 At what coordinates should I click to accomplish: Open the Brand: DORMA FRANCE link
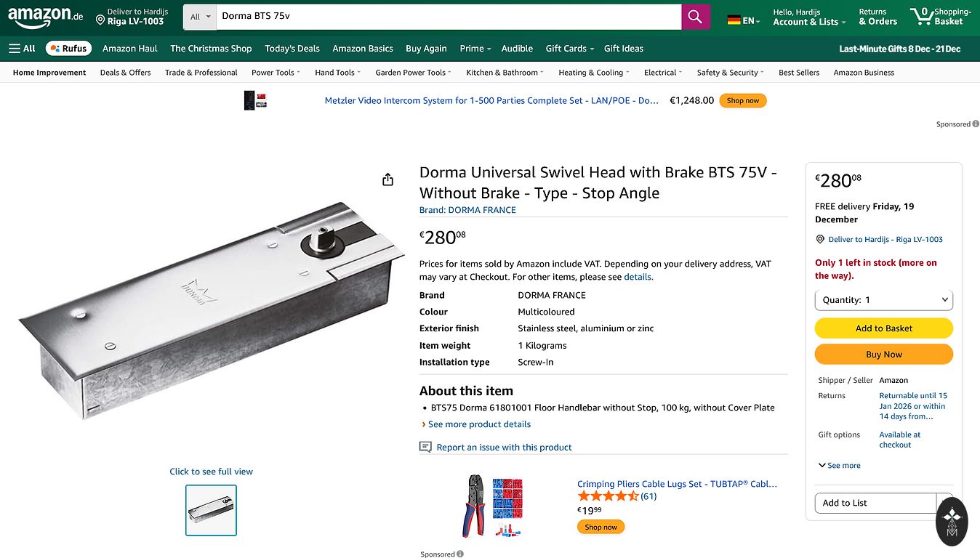467,210
